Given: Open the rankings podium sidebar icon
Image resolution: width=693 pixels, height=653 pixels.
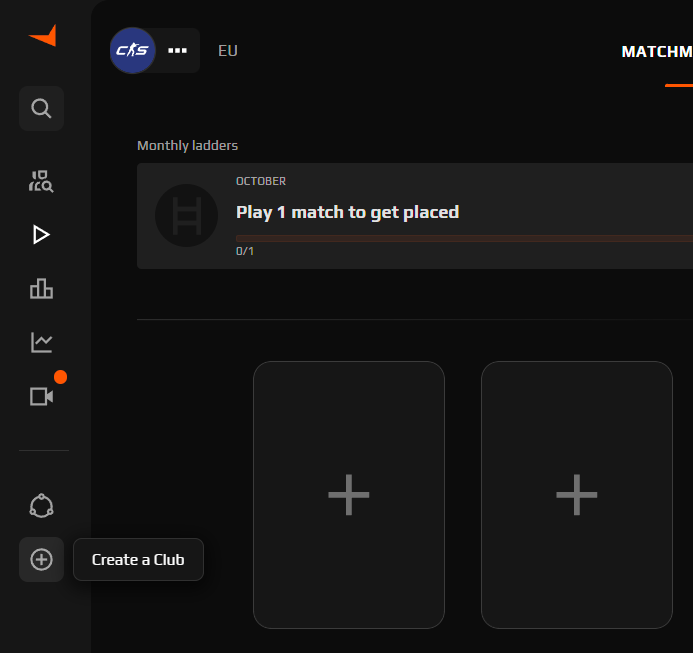Looking at the screenshot, I should 42,288.
